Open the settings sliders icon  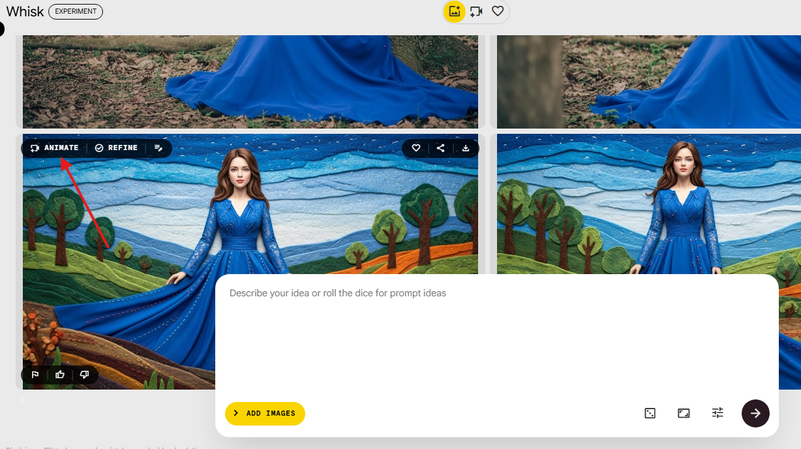pyautogui.click(x=718, y=413)
